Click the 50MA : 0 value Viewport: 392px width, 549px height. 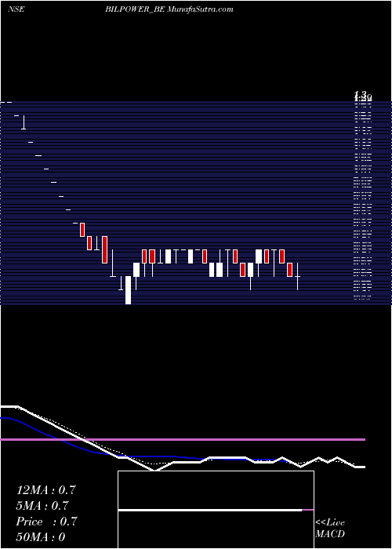41,537
